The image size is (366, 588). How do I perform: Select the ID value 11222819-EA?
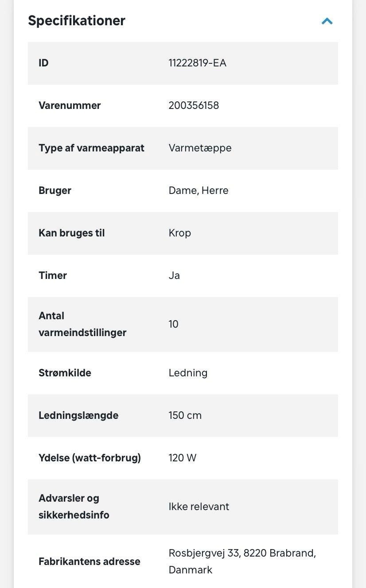point(198,63)
